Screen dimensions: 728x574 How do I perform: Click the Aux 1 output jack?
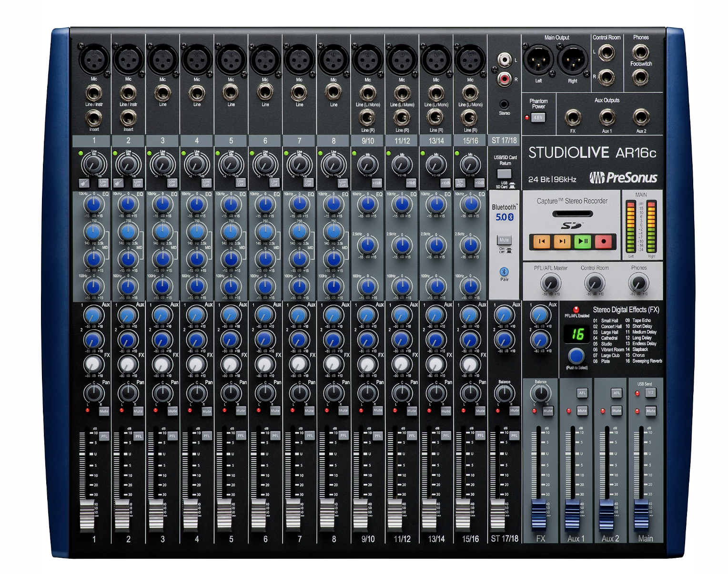[607, 117]
